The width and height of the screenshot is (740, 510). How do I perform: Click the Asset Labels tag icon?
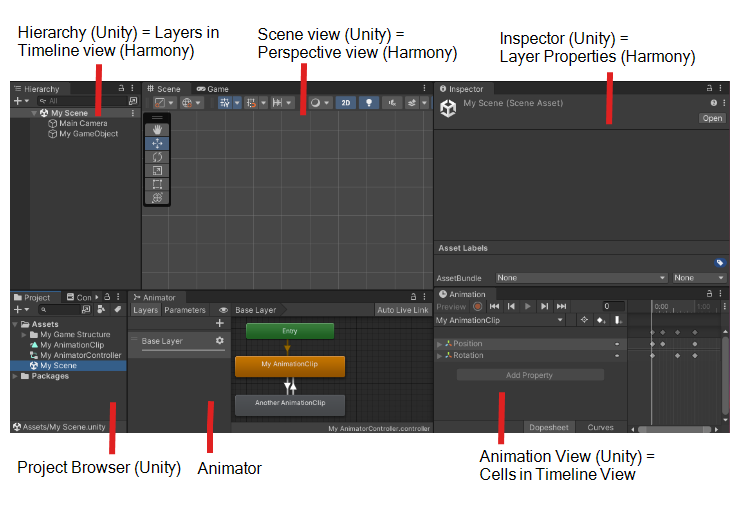tap(719, 263)
